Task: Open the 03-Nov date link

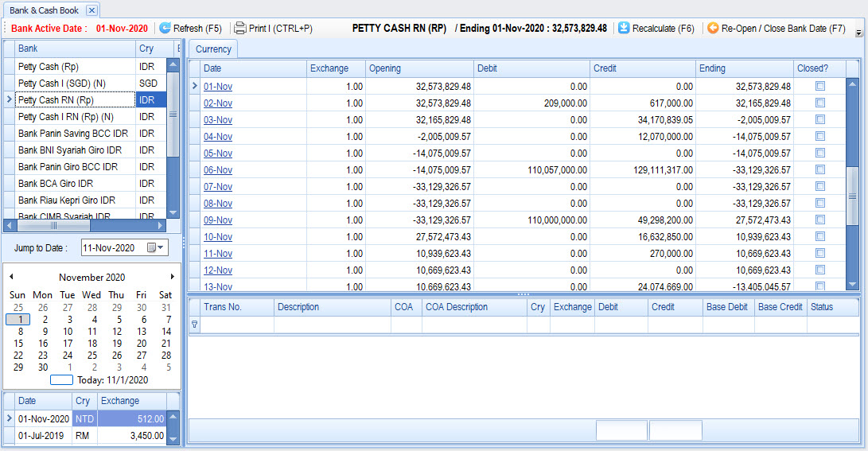Action: pyautogui.click(x=218, y=120)
